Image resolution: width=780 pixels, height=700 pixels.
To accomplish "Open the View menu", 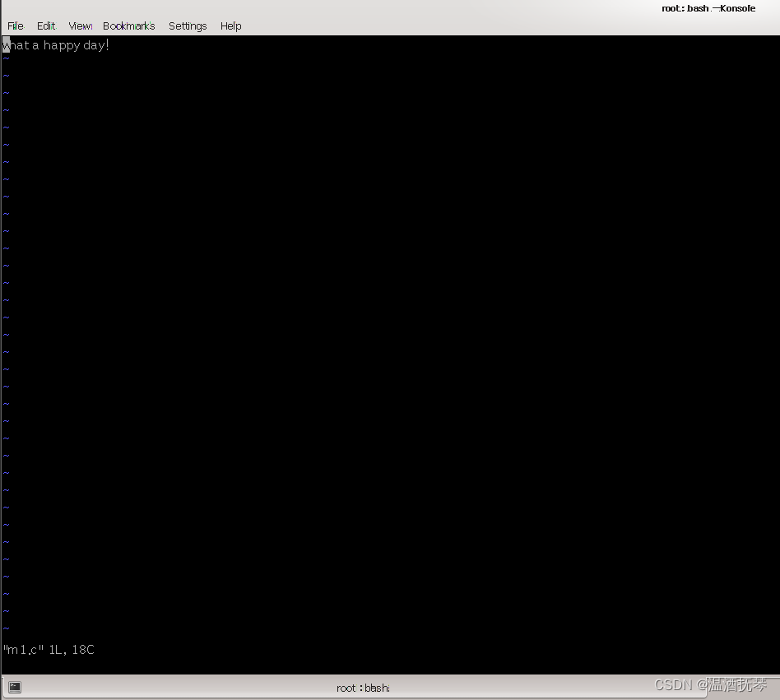I will click(x=79, y=25).
